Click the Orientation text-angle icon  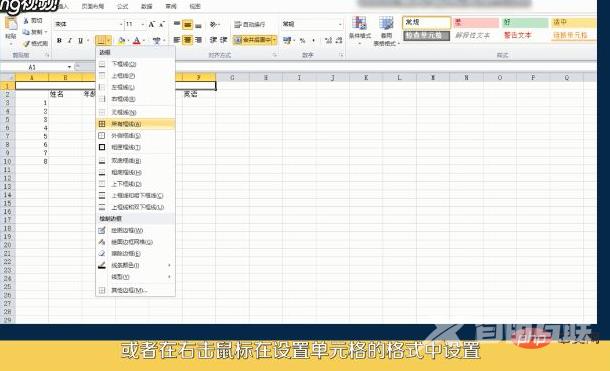[x=213, y=24]
